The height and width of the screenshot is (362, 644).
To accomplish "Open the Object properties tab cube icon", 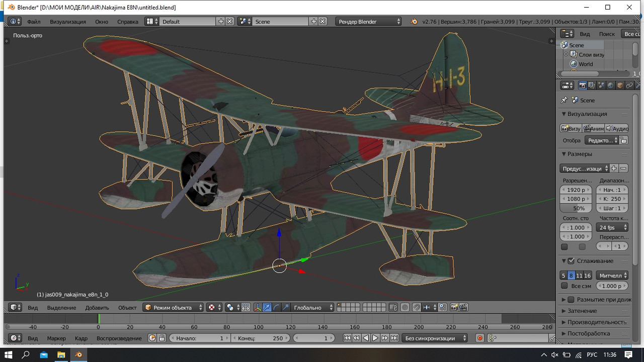I will click(620, 85).
